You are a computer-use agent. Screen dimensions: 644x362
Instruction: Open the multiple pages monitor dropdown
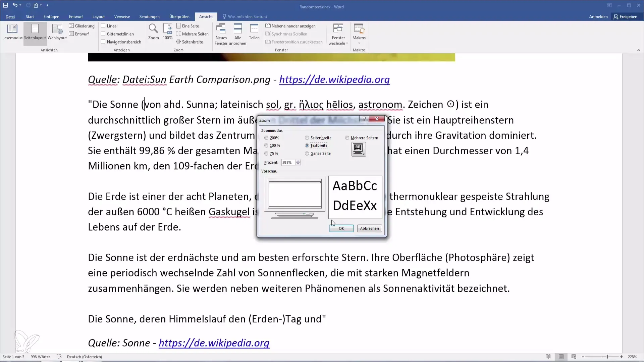[358, 149]
